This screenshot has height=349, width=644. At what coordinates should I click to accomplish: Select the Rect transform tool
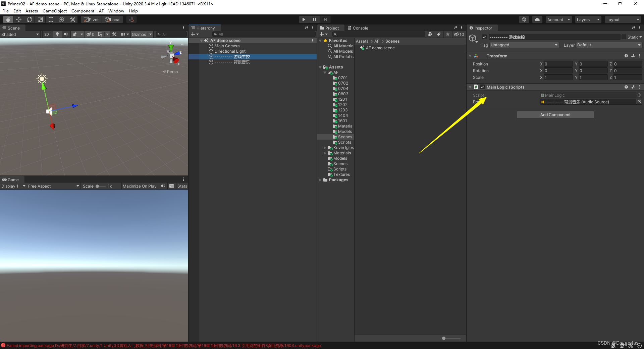click(51, 19)
